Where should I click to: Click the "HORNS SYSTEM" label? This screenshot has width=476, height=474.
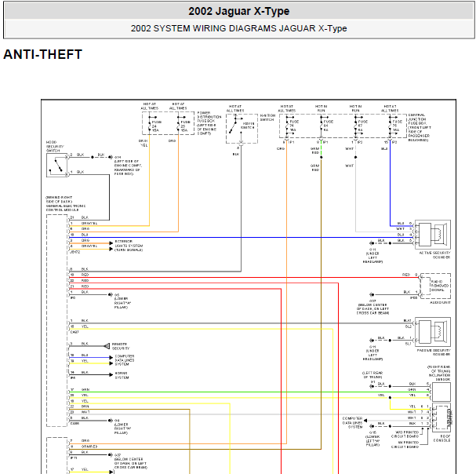pos(122,375)
